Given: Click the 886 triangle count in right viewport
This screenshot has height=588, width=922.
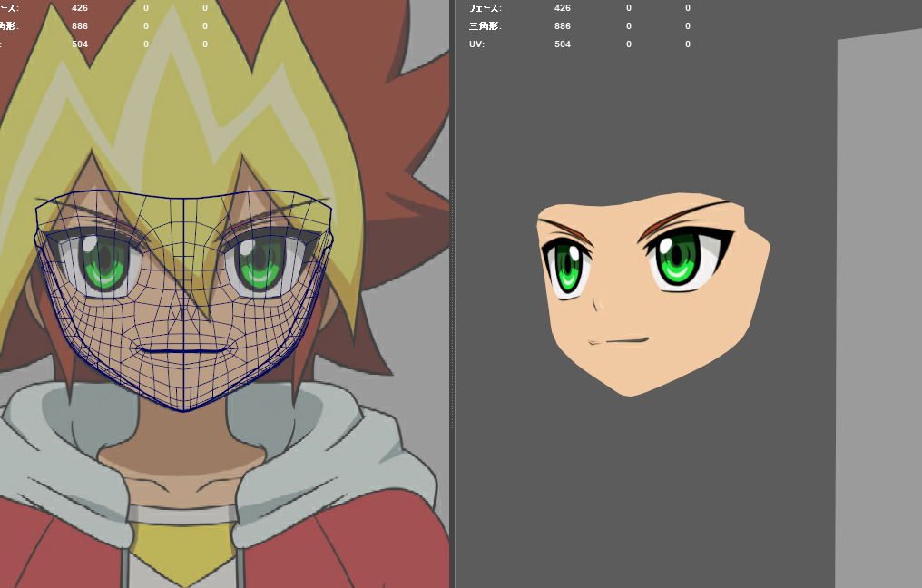Looking at the screenshot, I should click(562, 26).
